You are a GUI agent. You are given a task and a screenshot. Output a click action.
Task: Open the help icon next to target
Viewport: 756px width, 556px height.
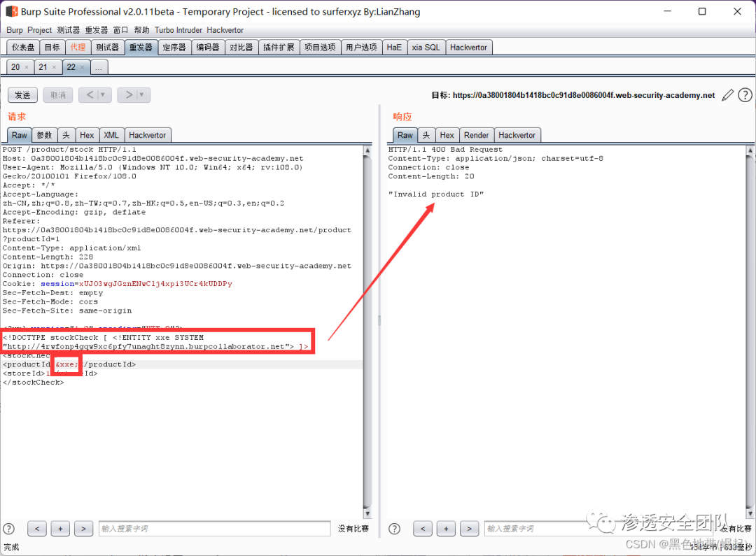pyautogui.click(x=745, y=95)
